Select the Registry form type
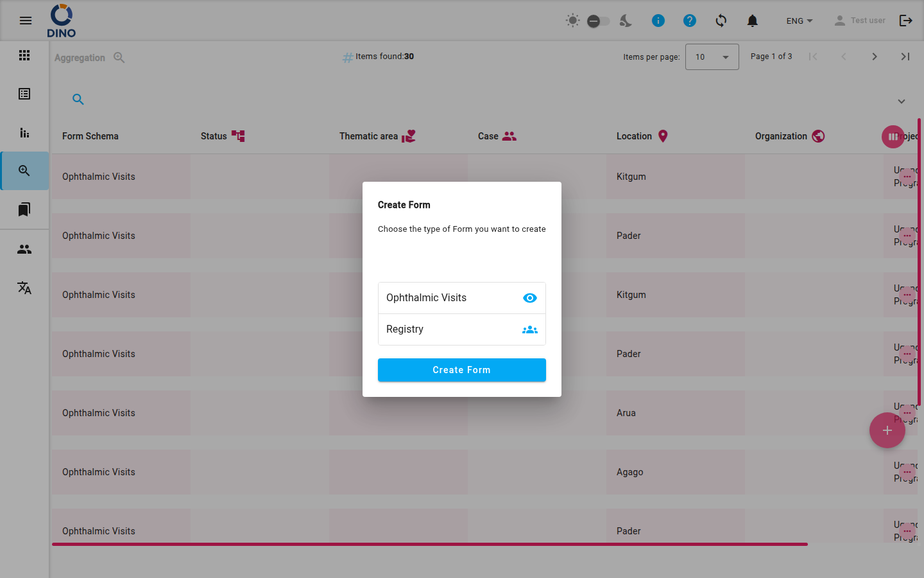The width and height of the screenshot is (924, 578). [462, 329]
